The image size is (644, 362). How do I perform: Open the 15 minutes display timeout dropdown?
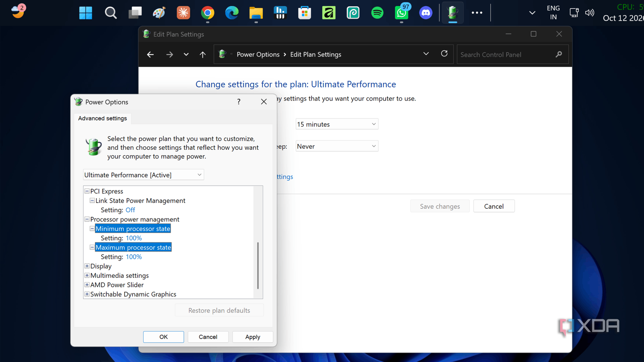point(337,124)
